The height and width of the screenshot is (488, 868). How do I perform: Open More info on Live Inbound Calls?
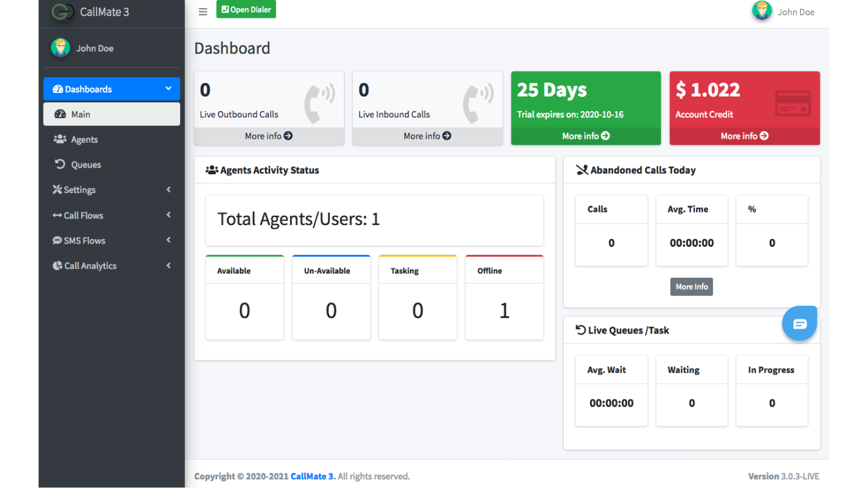coord(427,136)
